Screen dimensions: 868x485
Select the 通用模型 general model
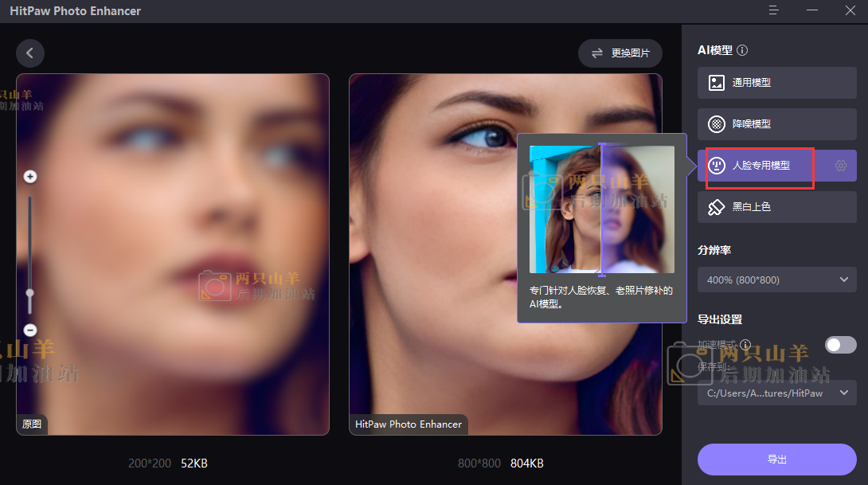[x=776, y=83]
